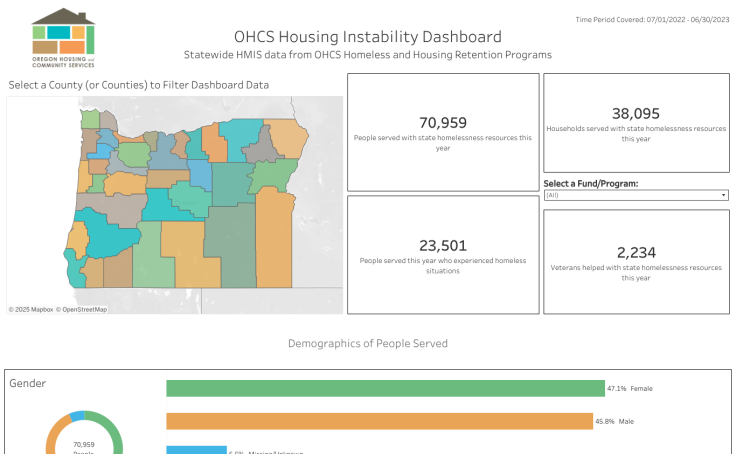Click the 2,234 veterans helped card

coord(636,261)
